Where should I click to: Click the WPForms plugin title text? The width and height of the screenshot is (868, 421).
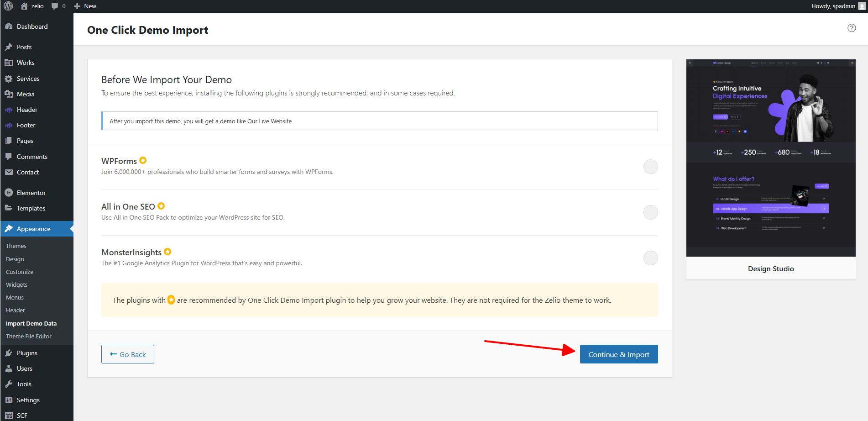click(x=119, y=161)
